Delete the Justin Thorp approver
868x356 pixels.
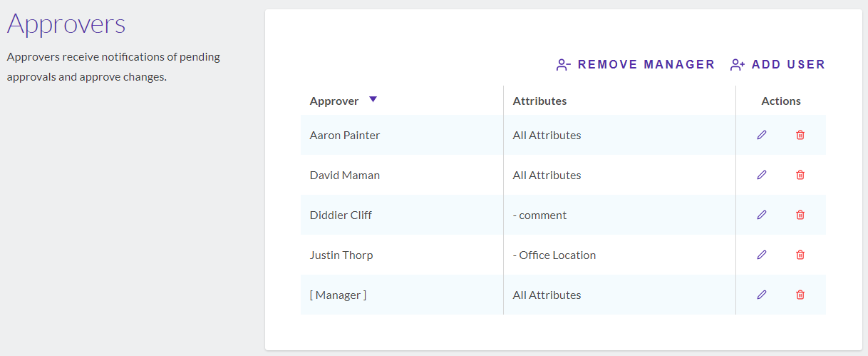click(800, 255)
